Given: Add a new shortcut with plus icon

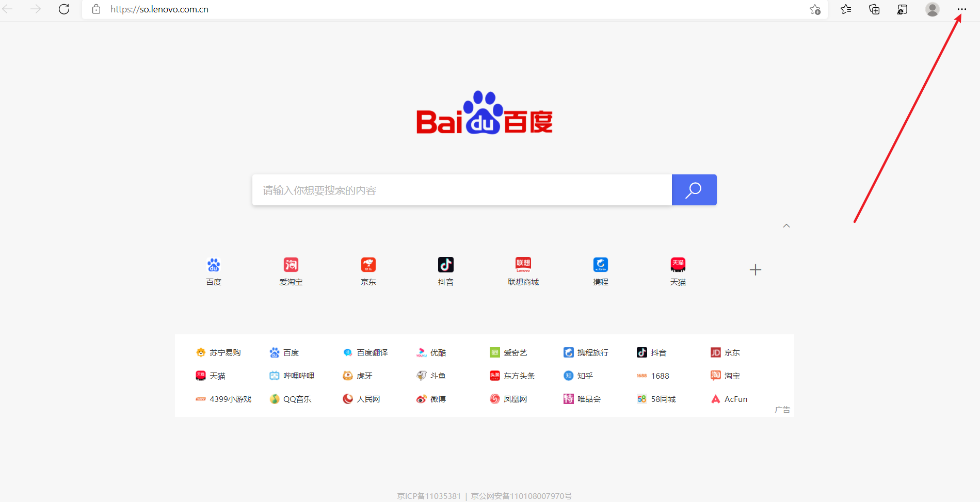Looking at the screenshot, I should coord(755,270).
